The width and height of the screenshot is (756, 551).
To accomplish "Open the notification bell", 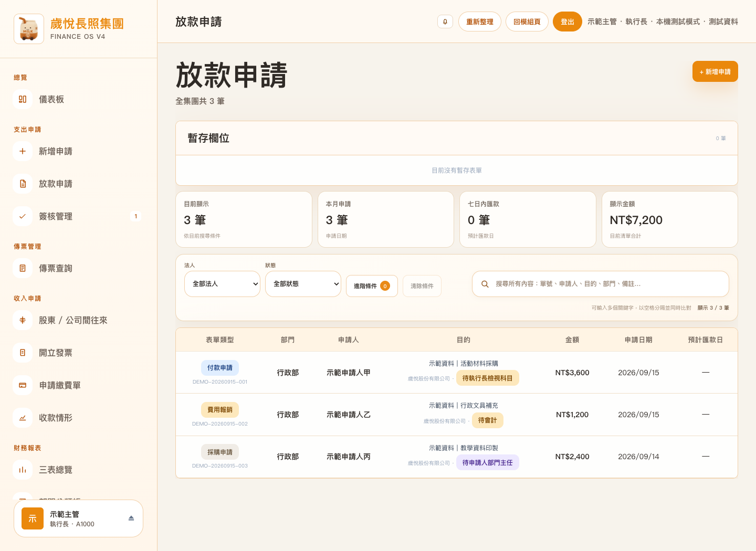I will pos(445,22).
